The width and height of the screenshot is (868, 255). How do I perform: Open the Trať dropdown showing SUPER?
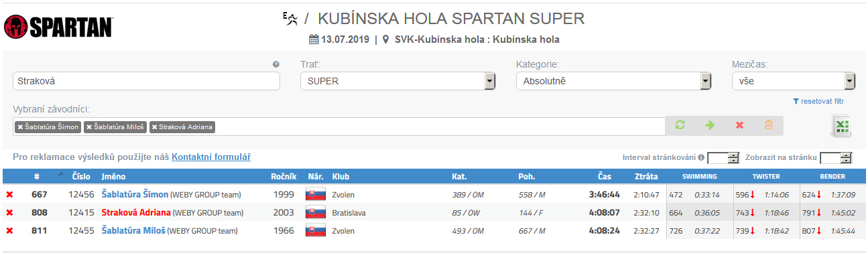397,81
